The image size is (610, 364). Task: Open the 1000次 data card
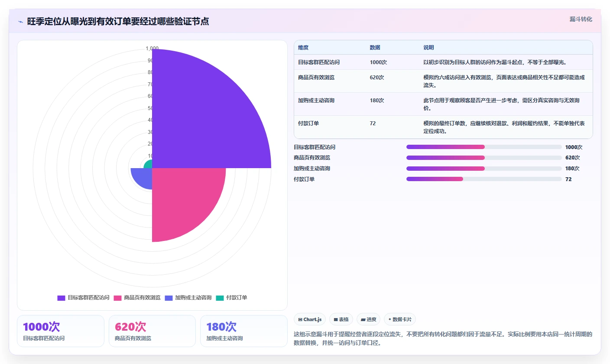click(61, 331)
